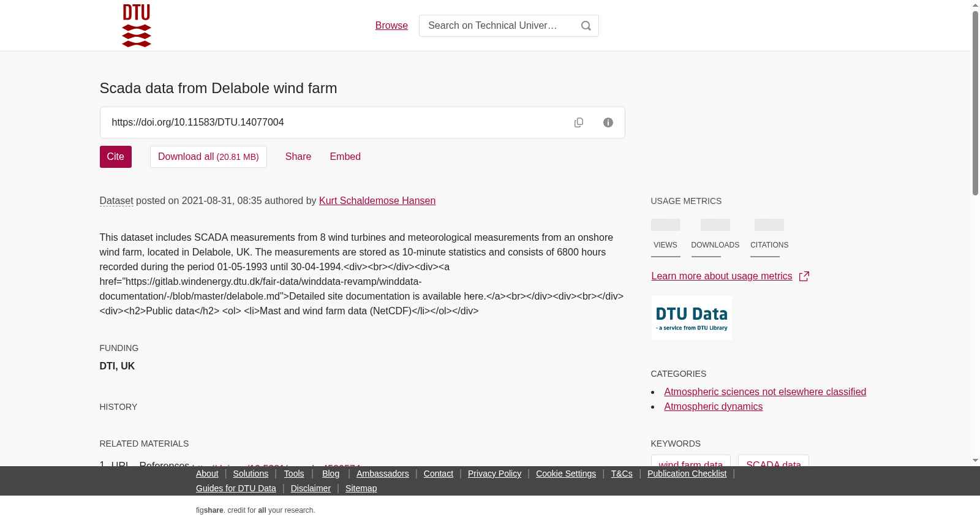Click the search magnifier icon
Image resolution: width=980 pixels, height=525 pixels.
[x=586, y=26]
